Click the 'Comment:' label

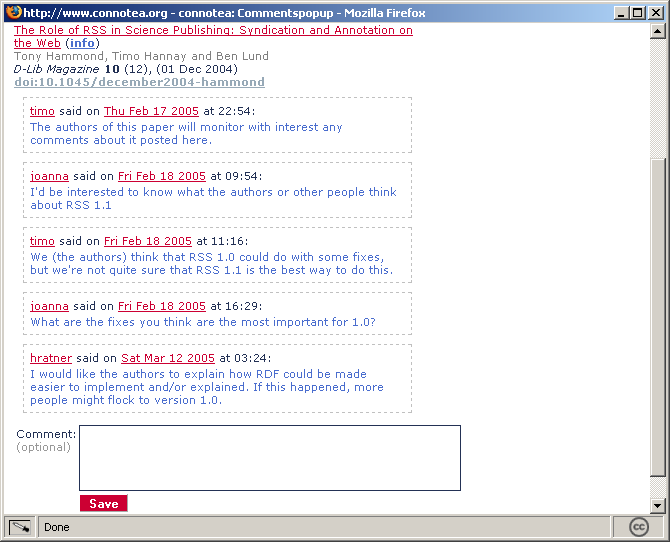point(46,434)
